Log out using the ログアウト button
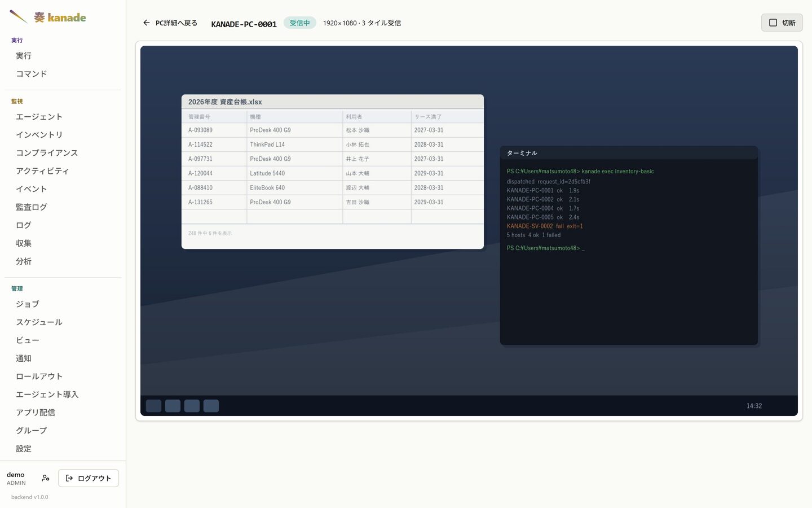This screenshot has height=508, width=812. tap(89, 478)
